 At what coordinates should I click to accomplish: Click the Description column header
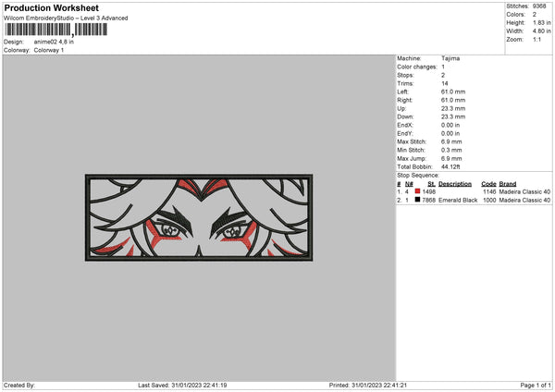(x=455, y=184)
